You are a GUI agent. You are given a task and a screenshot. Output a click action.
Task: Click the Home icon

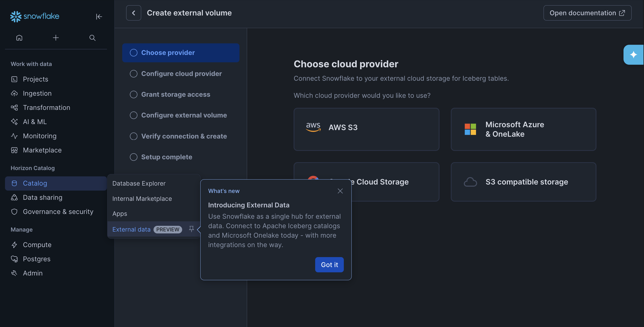19,38
